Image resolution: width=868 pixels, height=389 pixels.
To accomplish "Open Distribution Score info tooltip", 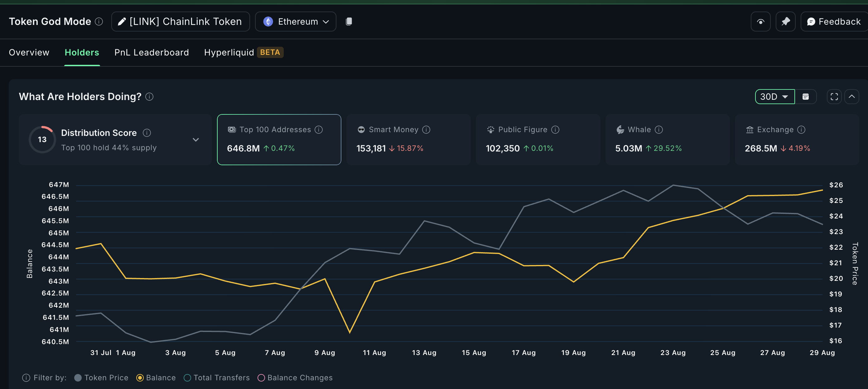I will point(147,133).
